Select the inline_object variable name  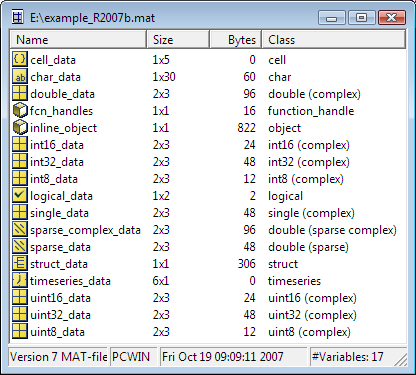point(63,128)
